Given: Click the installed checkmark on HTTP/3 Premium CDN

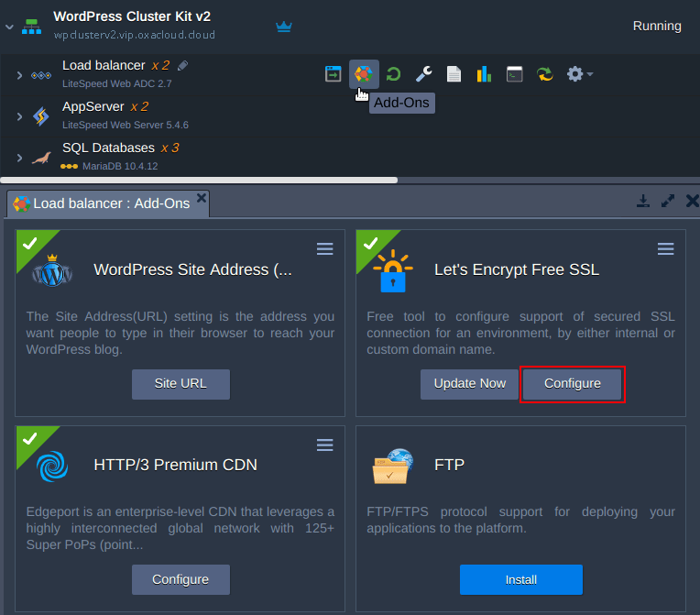Looking at the screenshot, I should [x=29, y=439].
